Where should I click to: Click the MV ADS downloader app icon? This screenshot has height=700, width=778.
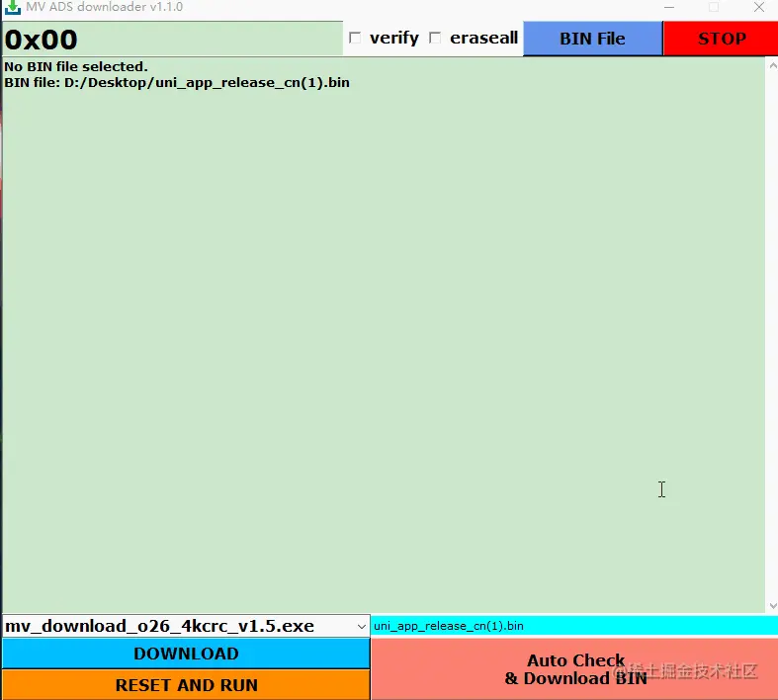[13, 8]
